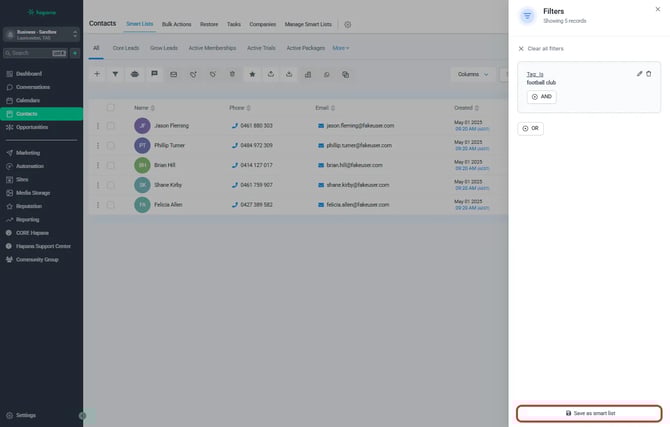
Task: Click the star icon in contacts toolbar
Action: pos(252,74)
